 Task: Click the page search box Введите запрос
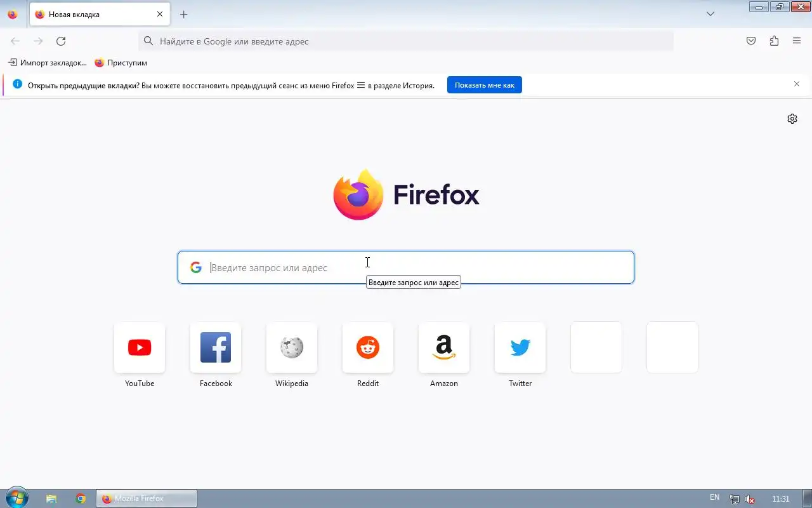point(406,267)
